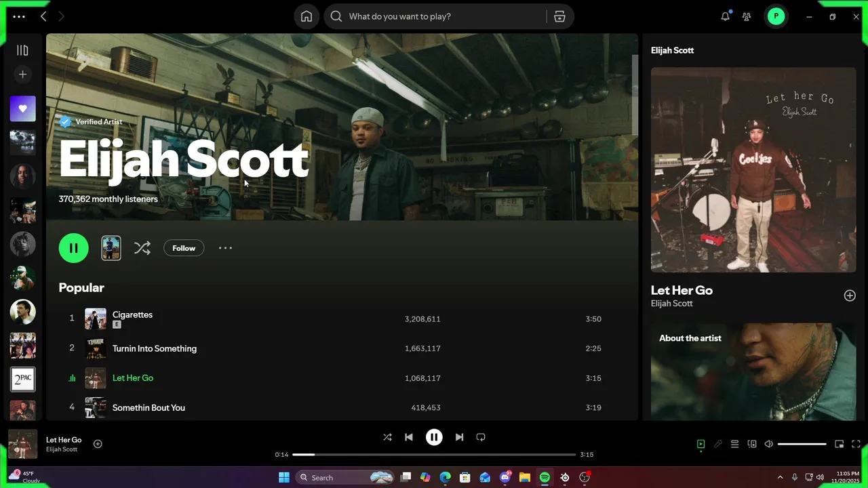Go to Home via house icon
Screen dimensions: 868x488
point(307,16)
